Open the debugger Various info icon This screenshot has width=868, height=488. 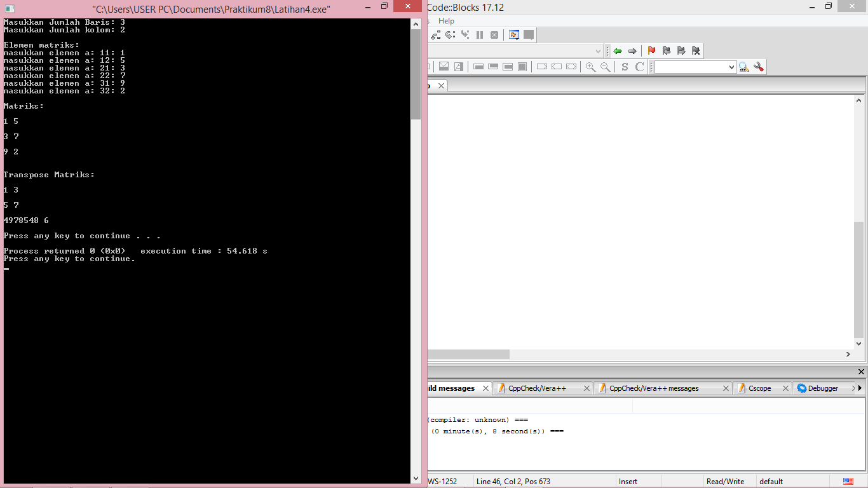click(x=529, y=35)
